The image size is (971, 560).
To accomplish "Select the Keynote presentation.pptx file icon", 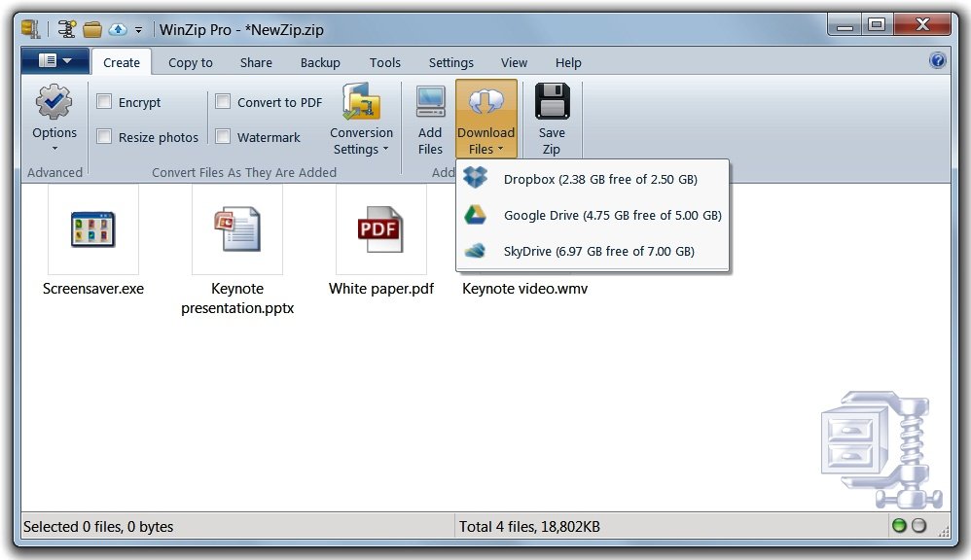I will (237, 228).
